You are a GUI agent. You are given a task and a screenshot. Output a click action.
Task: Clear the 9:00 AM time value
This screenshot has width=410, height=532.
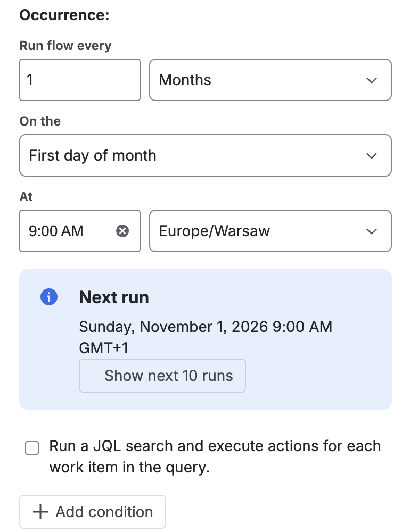point(122,231)
